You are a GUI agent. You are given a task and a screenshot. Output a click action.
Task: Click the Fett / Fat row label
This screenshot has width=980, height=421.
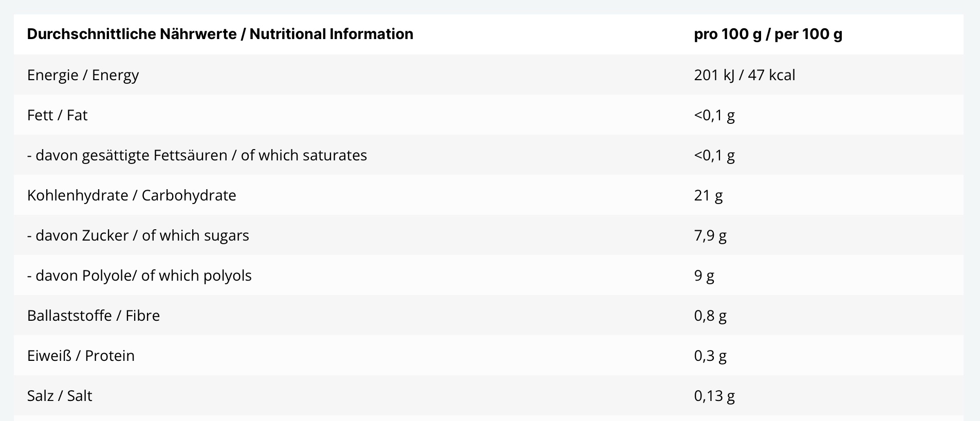(x=57, y=115)
